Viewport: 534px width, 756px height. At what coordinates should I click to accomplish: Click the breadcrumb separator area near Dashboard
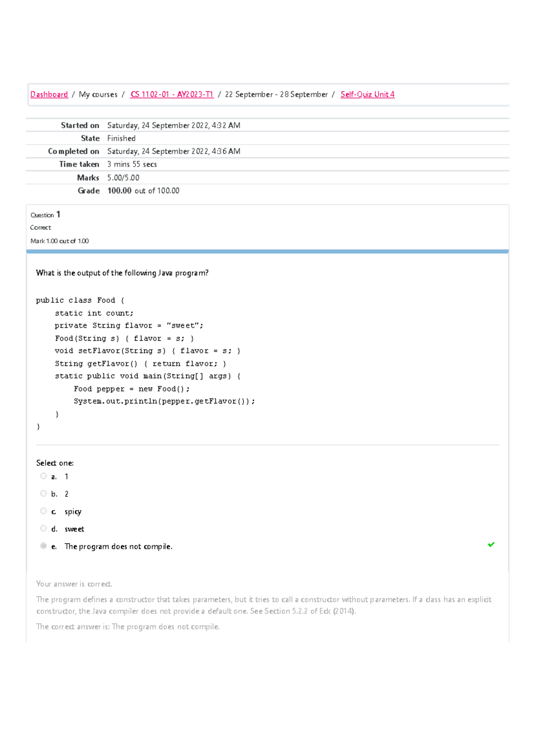[x=73, y=94]
